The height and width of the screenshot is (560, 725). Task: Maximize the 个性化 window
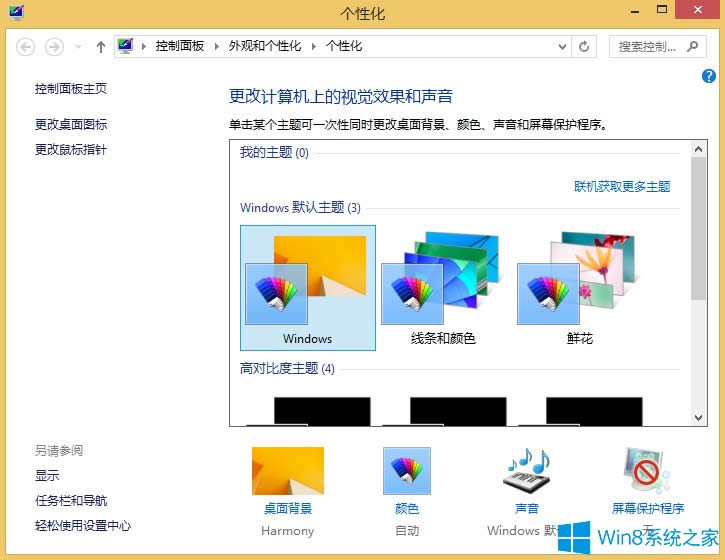click(x=662, y=9)
